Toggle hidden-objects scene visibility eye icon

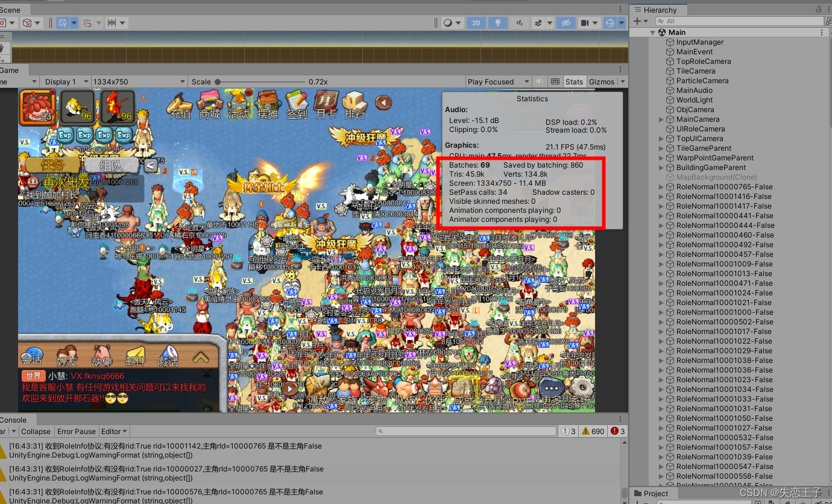566,23
